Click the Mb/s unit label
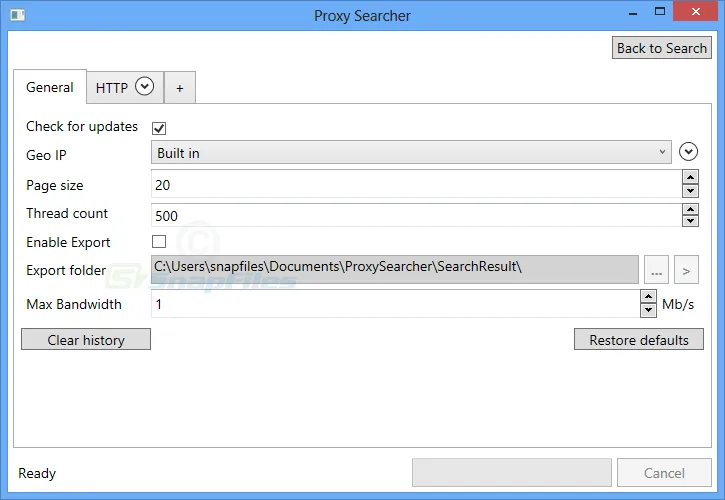This screenshot has height=500, width=725. pyautogui.click(x=678, y=304)
